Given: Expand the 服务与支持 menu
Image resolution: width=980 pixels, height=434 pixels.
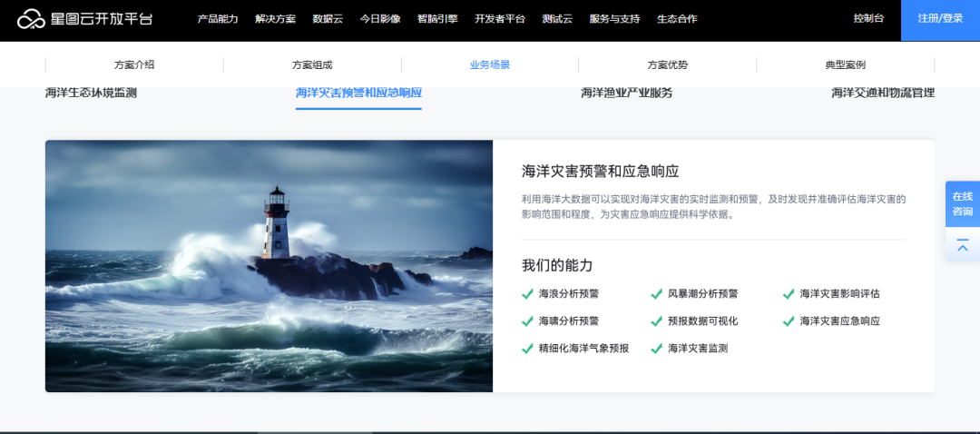Looking at the screenshot, I should pos(614,19).
